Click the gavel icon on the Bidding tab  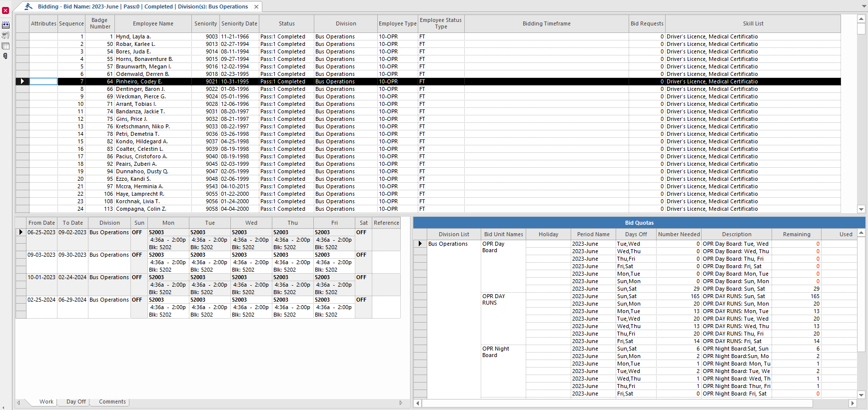point(28,6)
